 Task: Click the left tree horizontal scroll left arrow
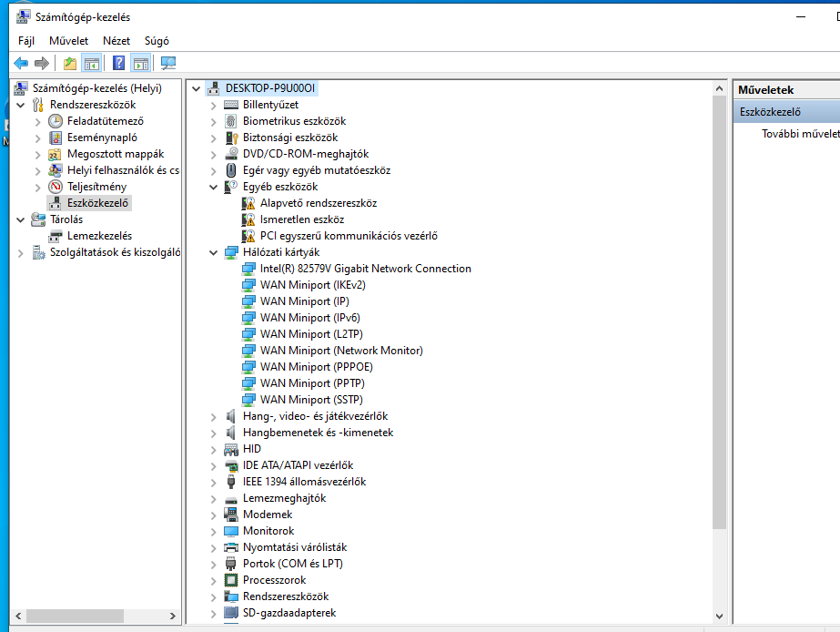[x=18, y=616]
